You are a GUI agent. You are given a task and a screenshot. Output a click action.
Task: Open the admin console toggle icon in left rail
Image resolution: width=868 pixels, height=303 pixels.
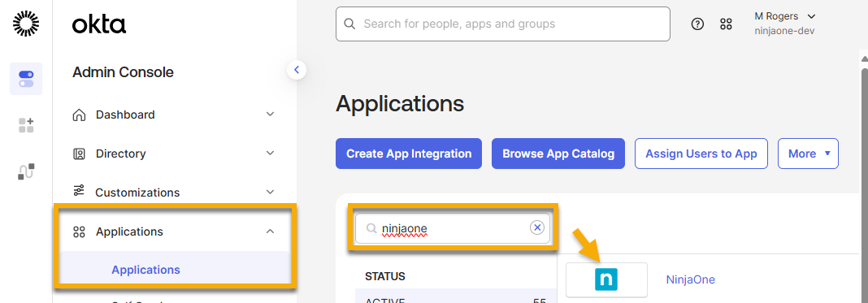tap(26, 79)
